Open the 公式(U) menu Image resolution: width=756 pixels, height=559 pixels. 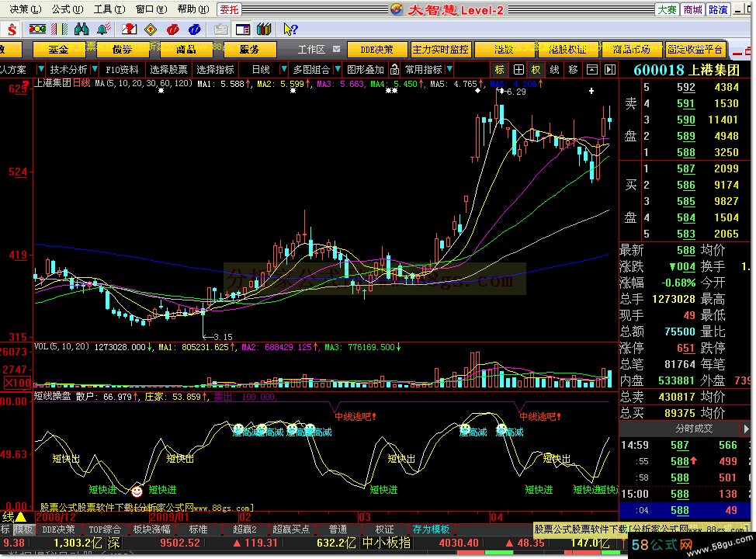[x=68, y=9]
